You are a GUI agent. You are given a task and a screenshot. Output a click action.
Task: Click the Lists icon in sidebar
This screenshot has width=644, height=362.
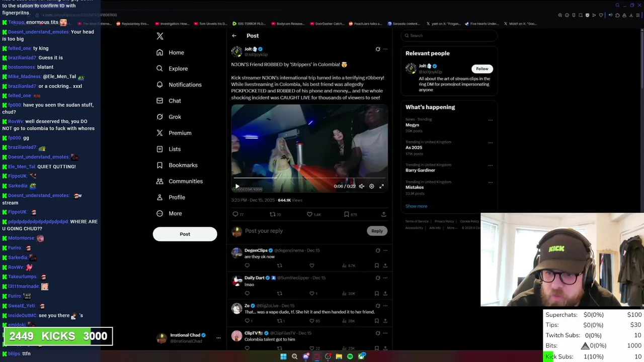159,149
